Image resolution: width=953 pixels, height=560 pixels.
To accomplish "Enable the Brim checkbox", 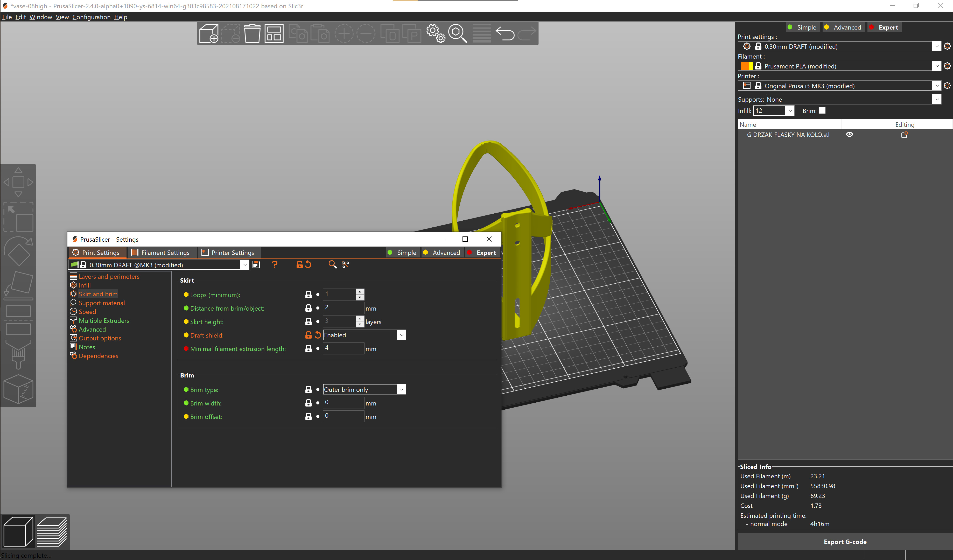I will [x=822, y=110].
